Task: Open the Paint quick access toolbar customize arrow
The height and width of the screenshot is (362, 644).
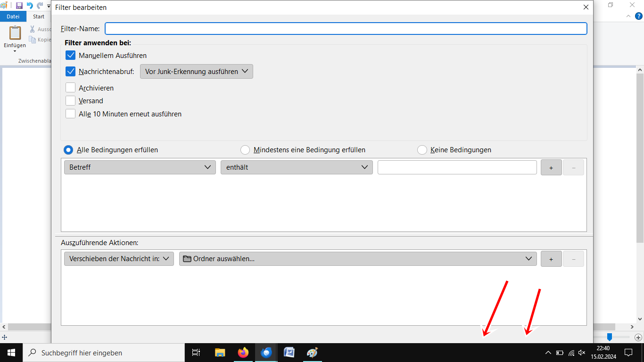Action: pos(49,6)
